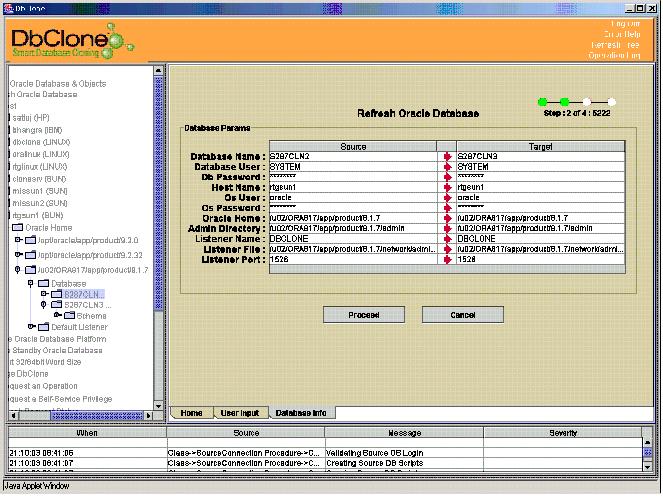The image size is (663, 496).
Task: Click the log table scroll-down arrow
Action: pyautogui.click(x=647, y=467)
